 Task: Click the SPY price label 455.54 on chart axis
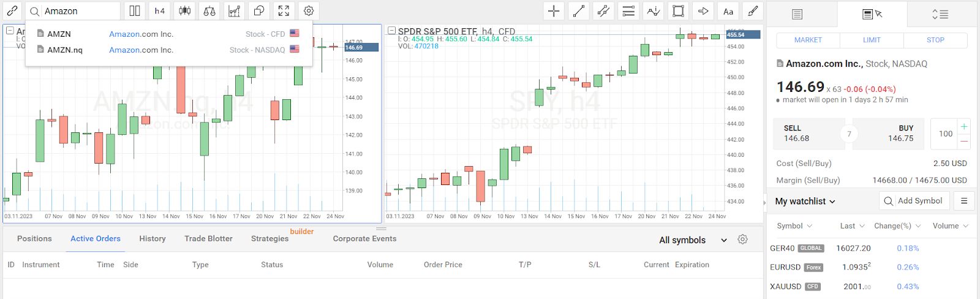pos(743,35)
